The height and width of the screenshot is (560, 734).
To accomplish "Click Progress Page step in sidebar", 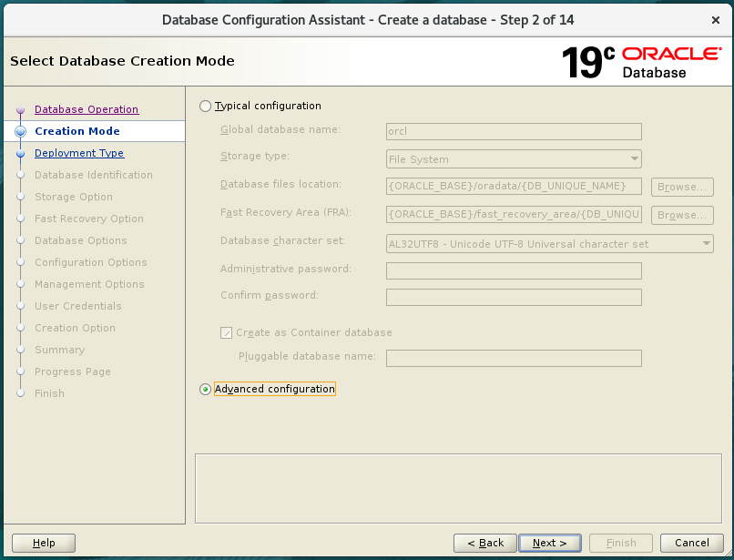I will pos(73,372).
